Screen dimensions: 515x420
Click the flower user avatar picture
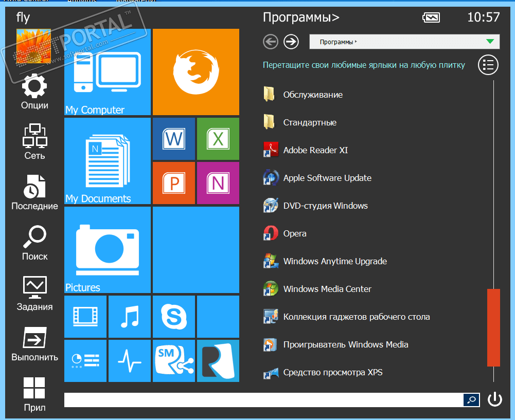pyautogui.click(x=33, y=46)
